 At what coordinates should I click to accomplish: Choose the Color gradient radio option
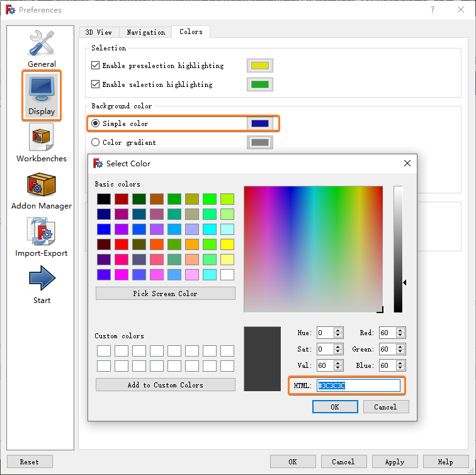coord(96,142)
